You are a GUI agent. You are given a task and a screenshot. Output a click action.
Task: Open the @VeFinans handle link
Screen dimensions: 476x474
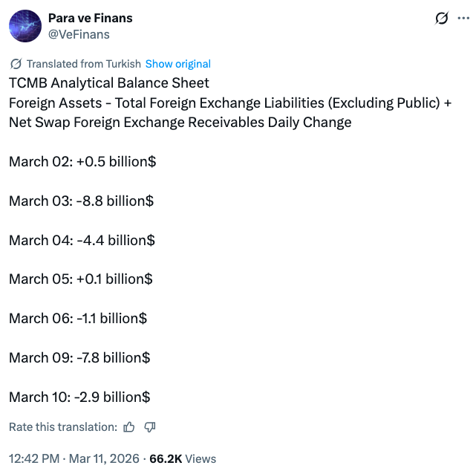[80, 33]
